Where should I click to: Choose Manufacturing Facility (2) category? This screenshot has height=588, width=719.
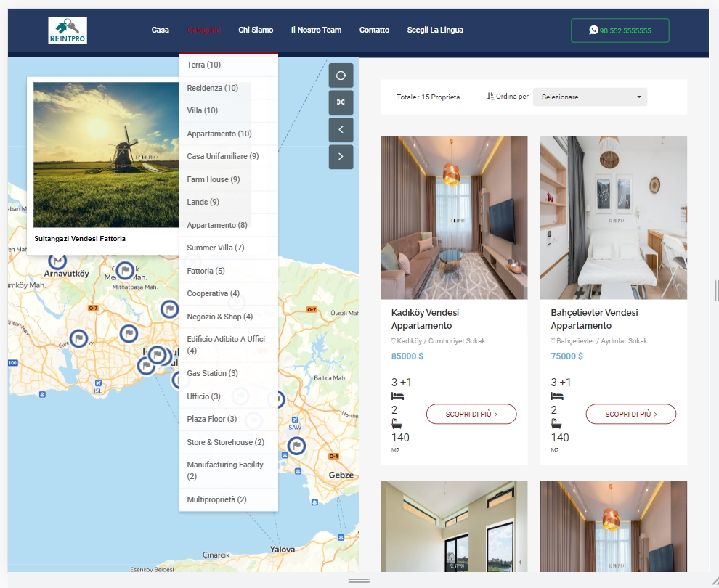228,470
